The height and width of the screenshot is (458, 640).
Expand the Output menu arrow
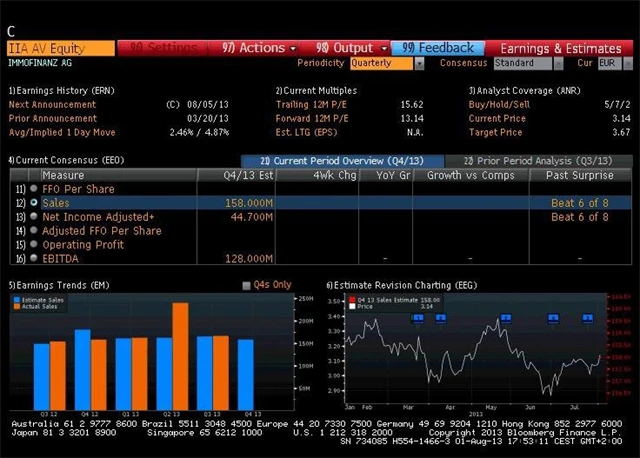[384, 49]
